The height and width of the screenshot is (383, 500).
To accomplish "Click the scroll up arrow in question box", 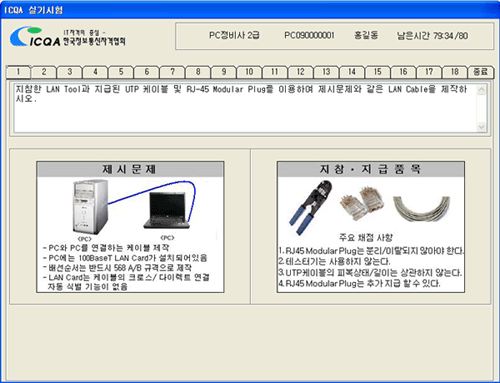I will pos(481,89).
